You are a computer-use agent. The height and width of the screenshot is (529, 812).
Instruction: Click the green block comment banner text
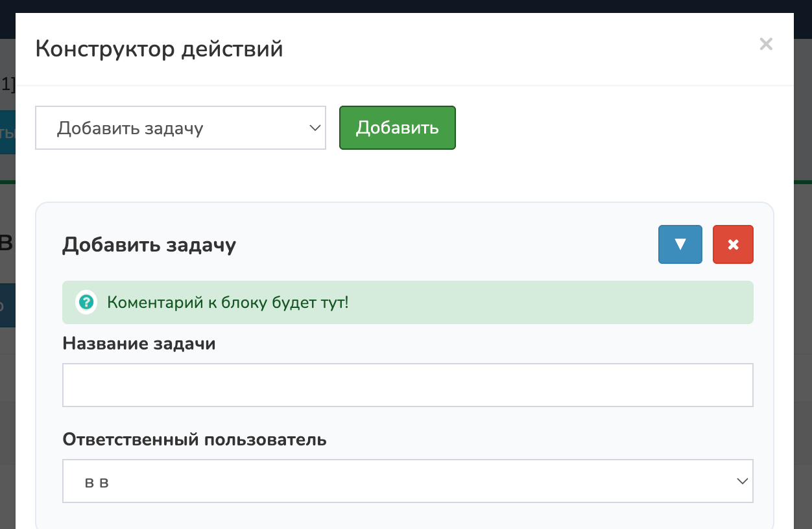tap(228, 302)
